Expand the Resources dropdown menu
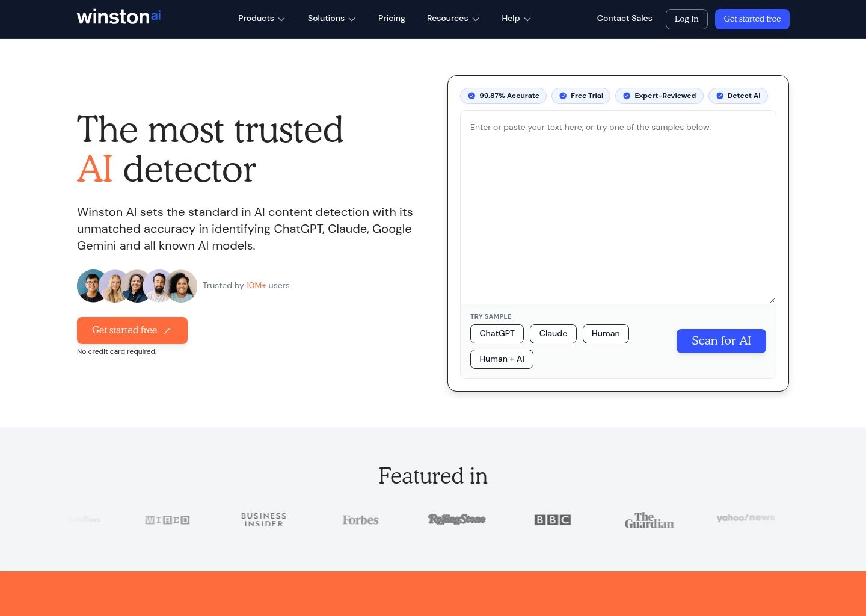 point(453,19)
